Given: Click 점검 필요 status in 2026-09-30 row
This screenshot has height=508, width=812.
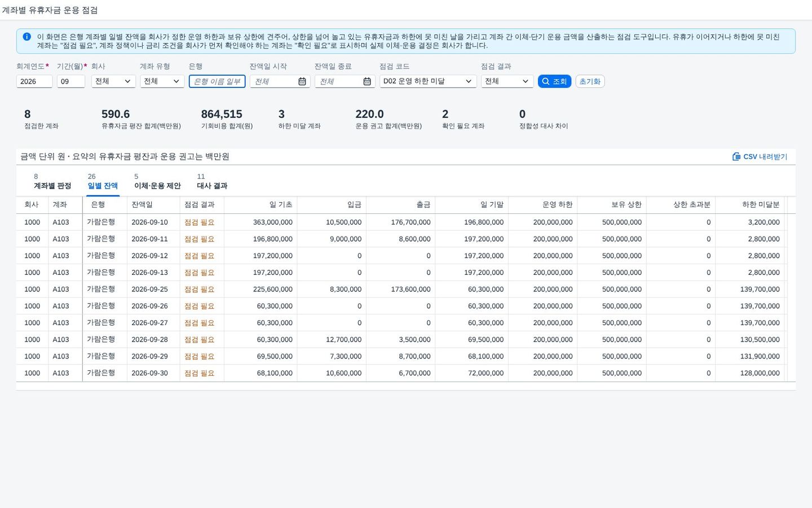Looking at the screenshot, I should (199, 373).
